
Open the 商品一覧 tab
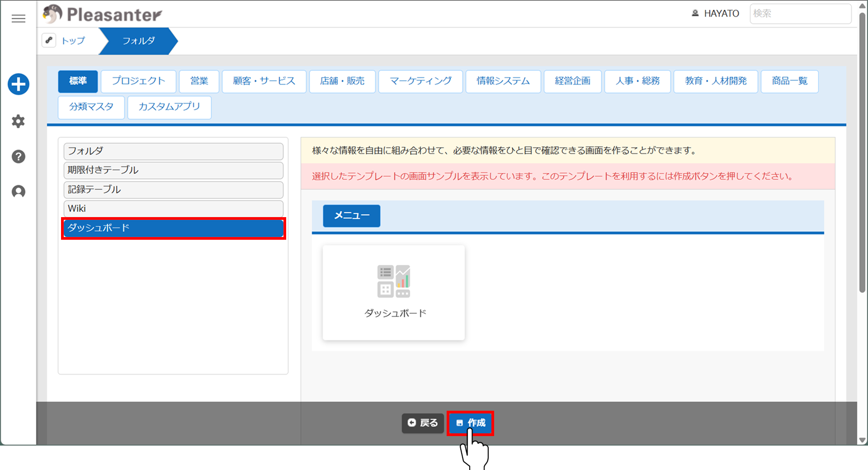click(x=790, y=81)
